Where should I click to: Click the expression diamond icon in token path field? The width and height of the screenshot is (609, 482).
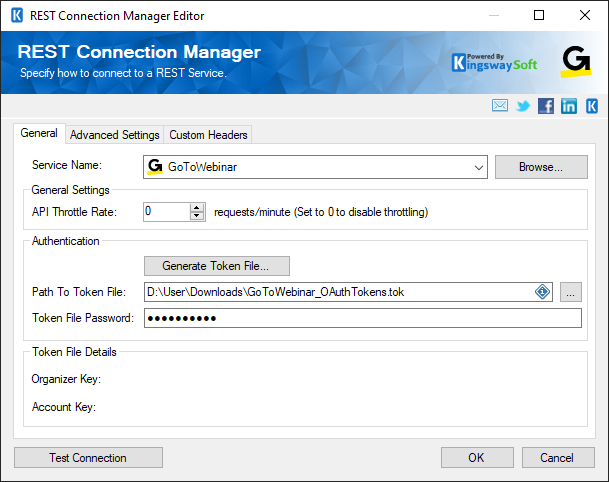coord(542,292)
